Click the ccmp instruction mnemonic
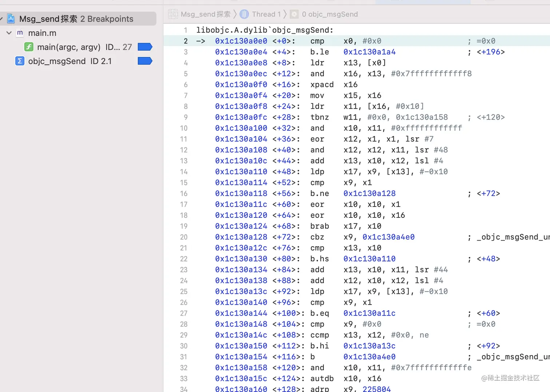Screen dimensions: 550x392 pos(319,335)
